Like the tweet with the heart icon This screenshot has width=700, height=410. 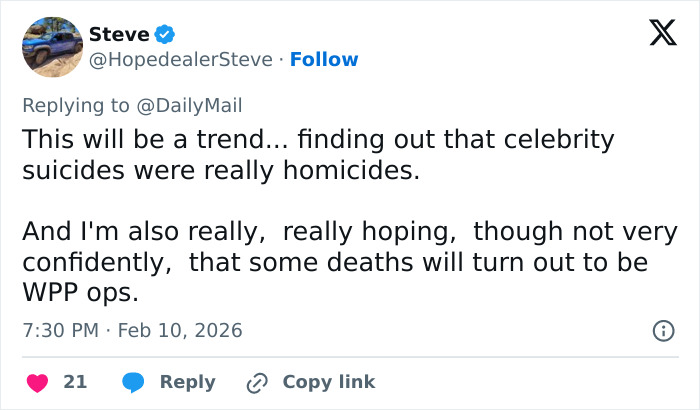[x=37, y=382]
